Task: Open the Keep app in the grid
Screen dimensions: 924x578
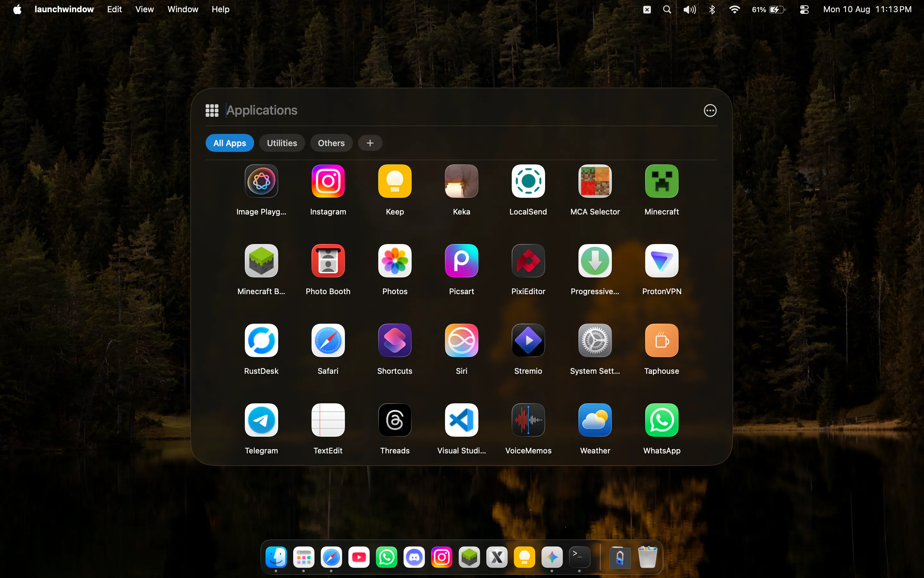Action: pos(395,181)
